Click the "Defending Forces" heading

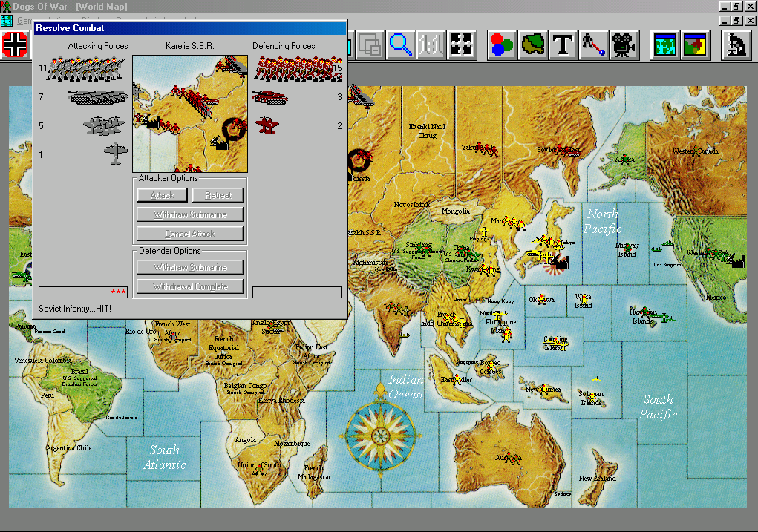tap(284, 46)
